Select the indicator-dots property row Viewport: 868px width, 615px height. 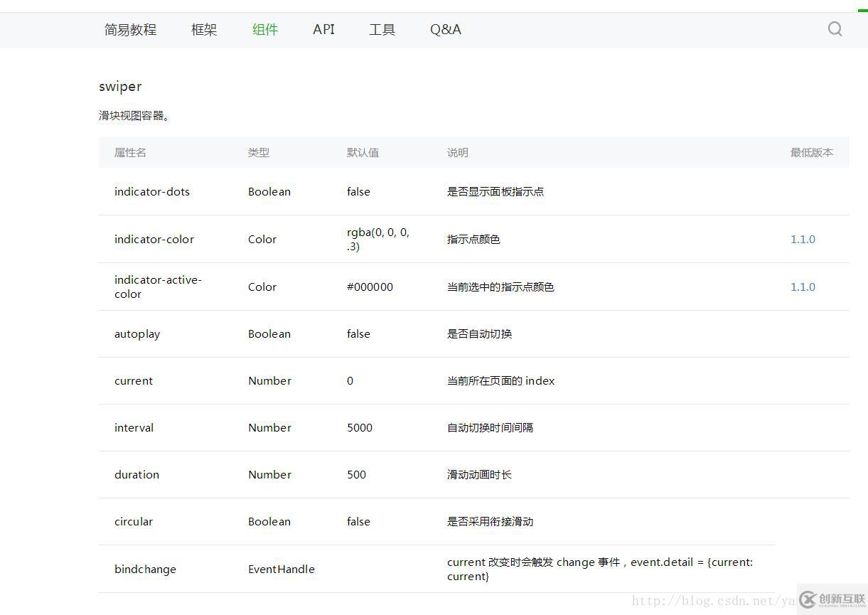tap(152, 191)
